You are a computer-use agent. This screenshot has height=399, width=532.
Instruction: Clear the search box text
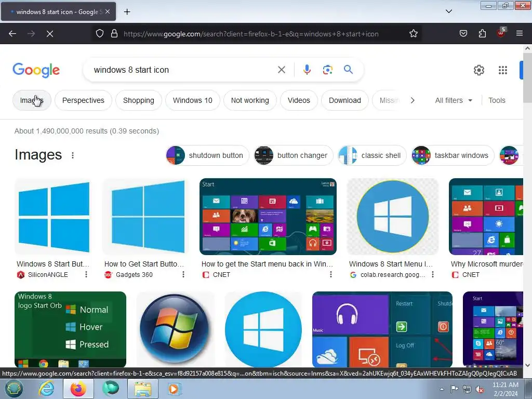[281, 70]
